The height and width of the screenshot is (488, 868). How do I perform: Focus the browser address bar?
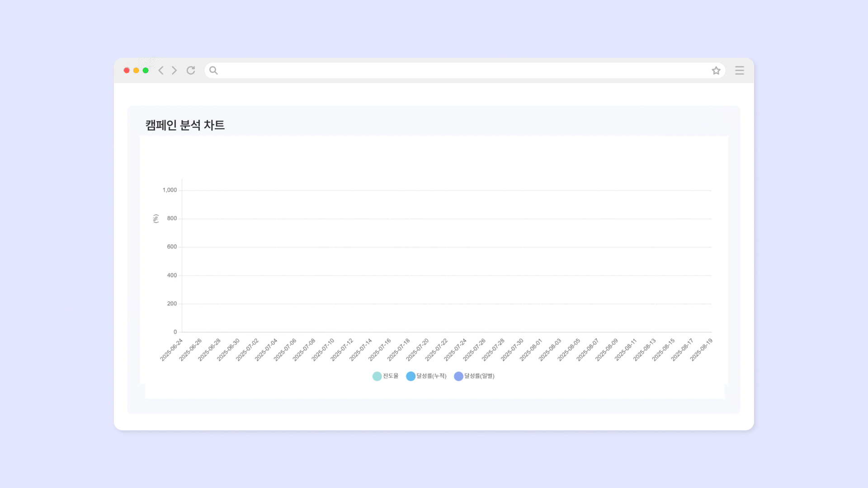pos(461,70)
